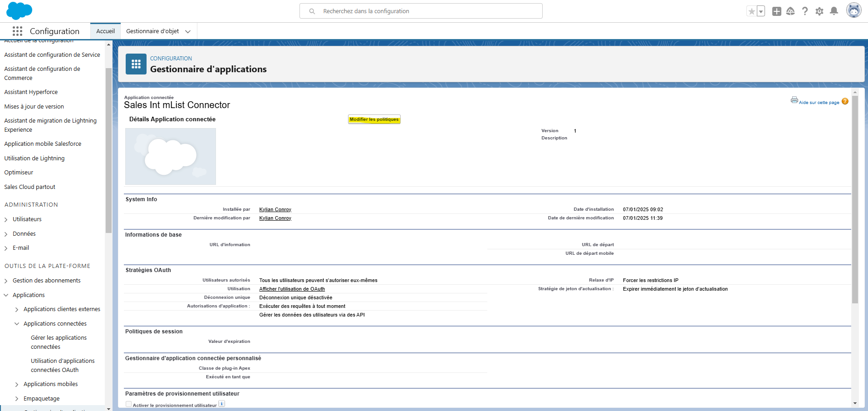Open Optimiseur in sidebar

(19, 172)
